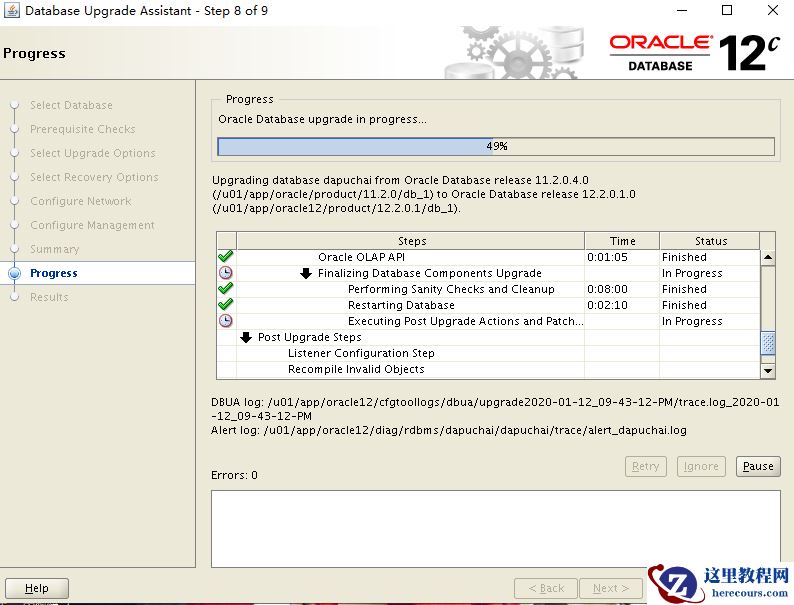Viewport: 794px width, 605px height.
Task: Select the Select Database step
Action: click(x=71, y=105)
